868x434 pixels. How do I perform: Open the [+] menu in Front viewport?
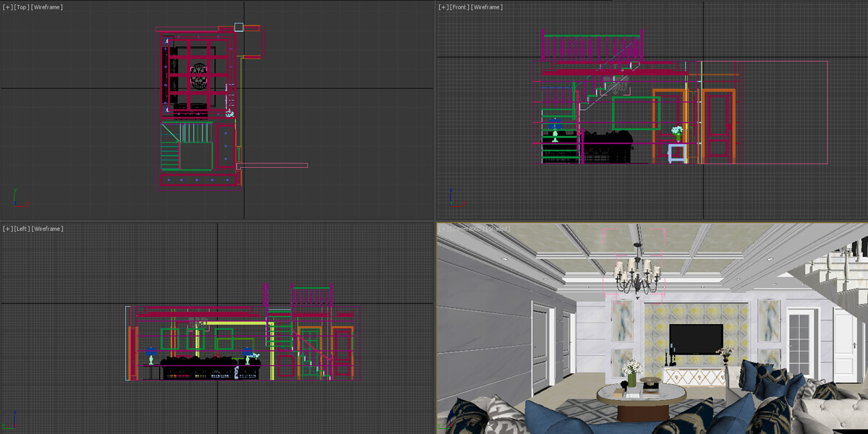[x=443, y=7]
